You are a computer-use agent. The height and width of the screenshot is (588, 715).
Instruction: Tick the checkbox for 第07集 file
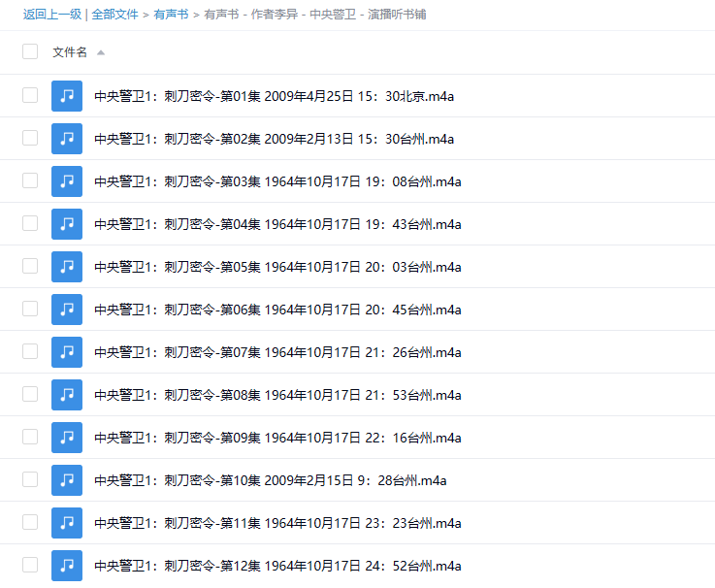point(30,351)
